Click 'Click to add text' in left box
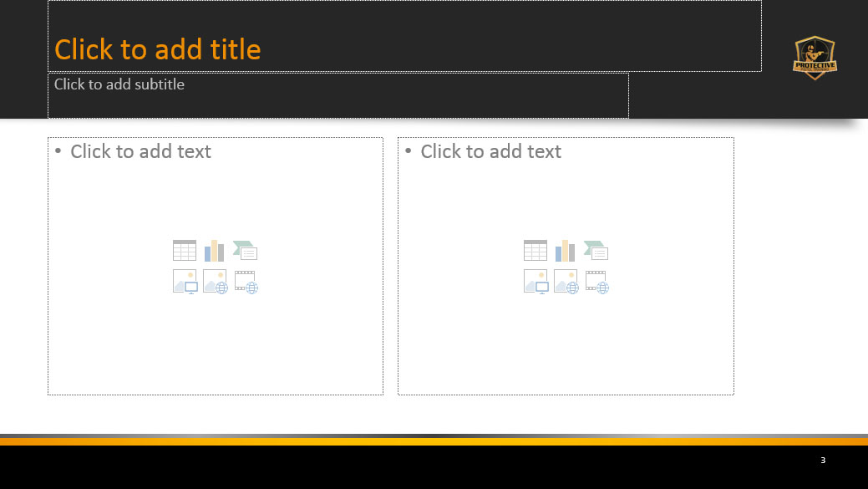Viewport: 868px width, 489px height. pyautogui.click(x=140, y=151)
